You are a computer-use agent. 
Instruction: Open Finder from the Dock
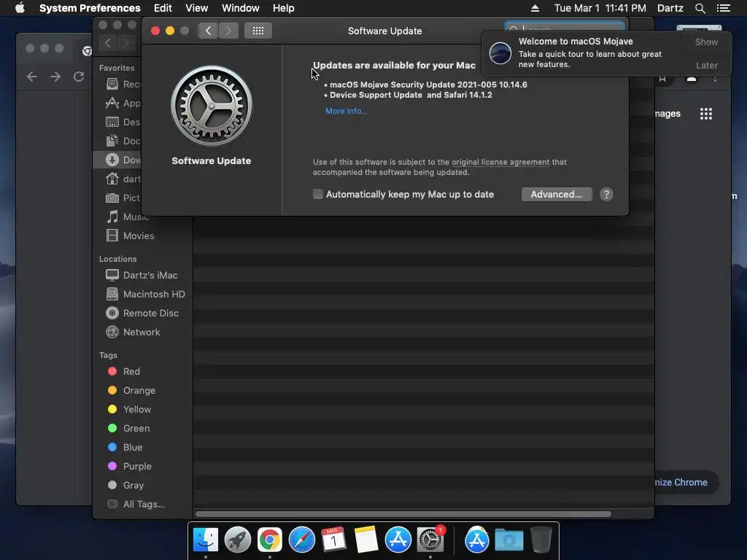coord(205,540)
